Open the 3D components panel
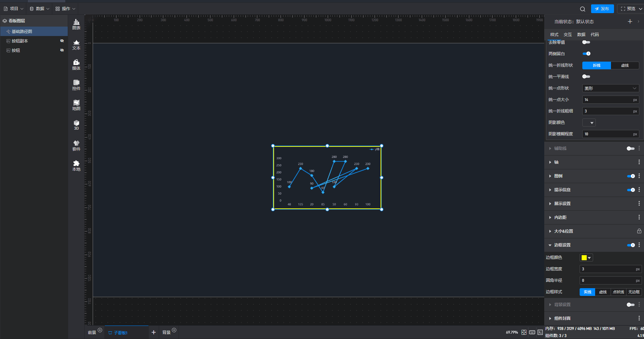 click(x=76, y=125)
